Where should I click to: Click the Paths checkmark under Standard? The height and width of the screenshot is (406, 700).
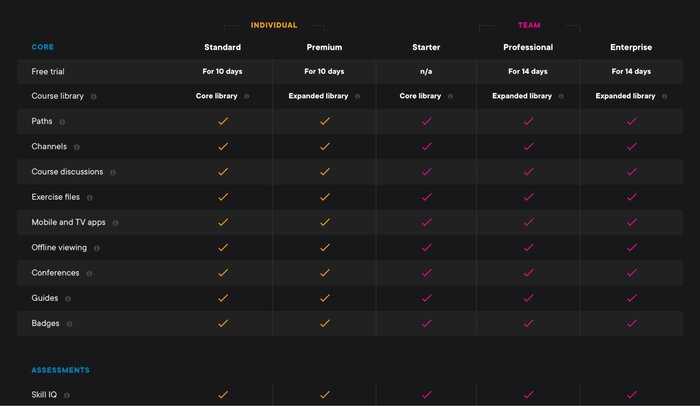coord(223,121)
